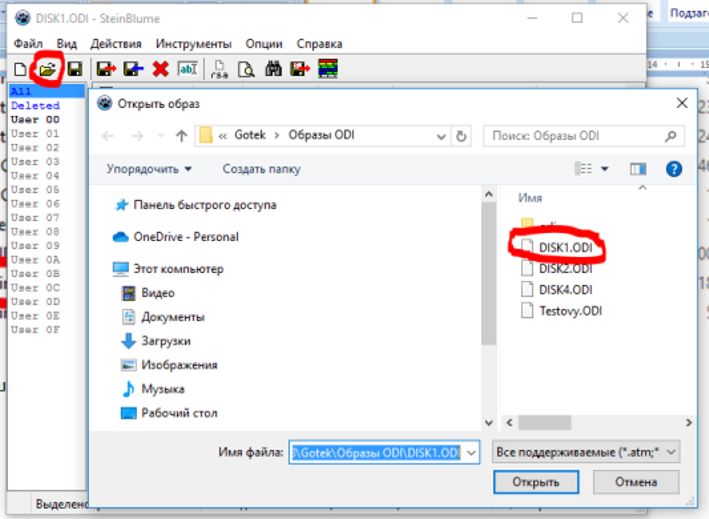Toggle the preview pane icon
The height and width of the screenshot is (519, 709).
tap(638, 169)
